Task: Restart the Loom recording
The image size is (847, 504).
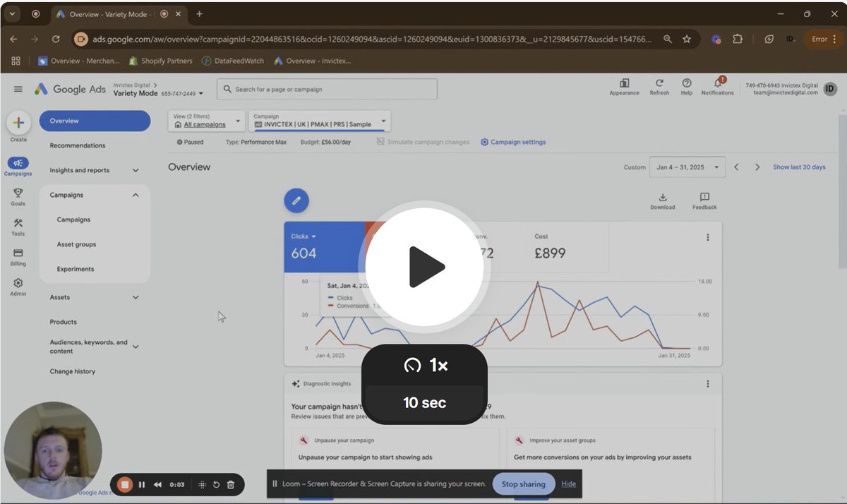Action: coord(217,485)
